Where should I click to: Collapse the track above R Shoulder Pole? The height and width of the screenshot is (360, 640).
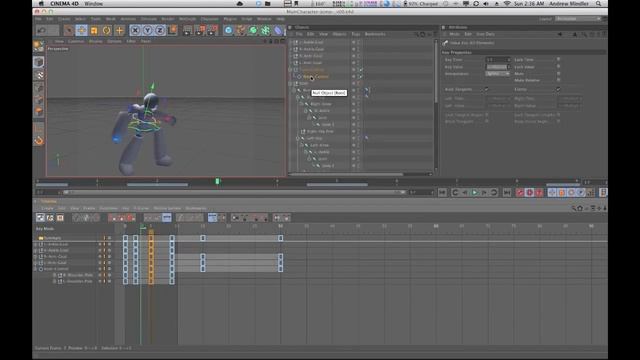pos(36,269)
